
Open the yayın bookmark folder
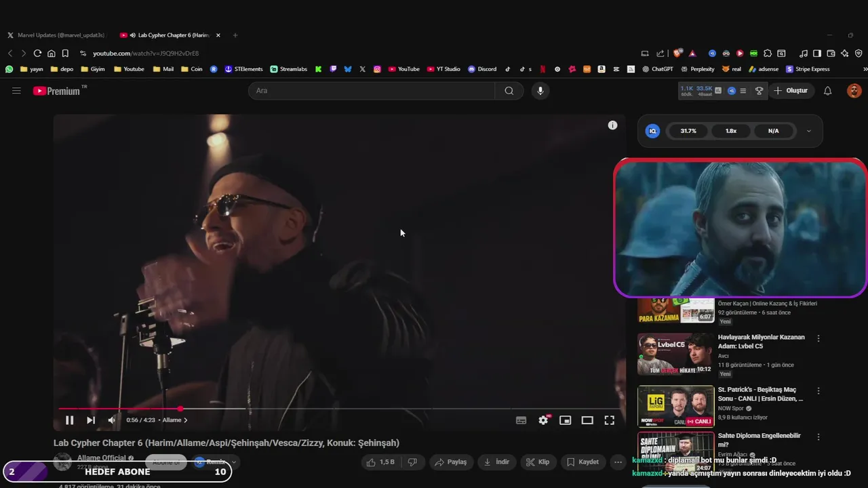[32, 69]
